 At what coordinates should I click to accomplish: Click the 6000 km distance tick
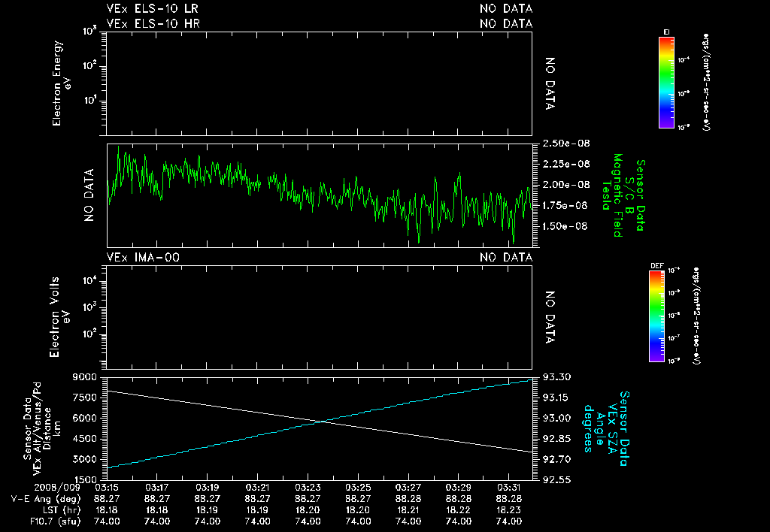pyautogui.click(x=84, y=418)
